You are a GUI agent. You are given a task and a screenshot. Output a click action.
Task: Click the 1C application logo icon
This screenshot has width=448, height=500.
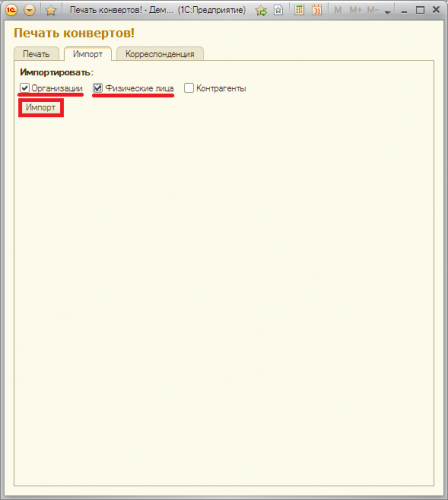click(11, 10)
